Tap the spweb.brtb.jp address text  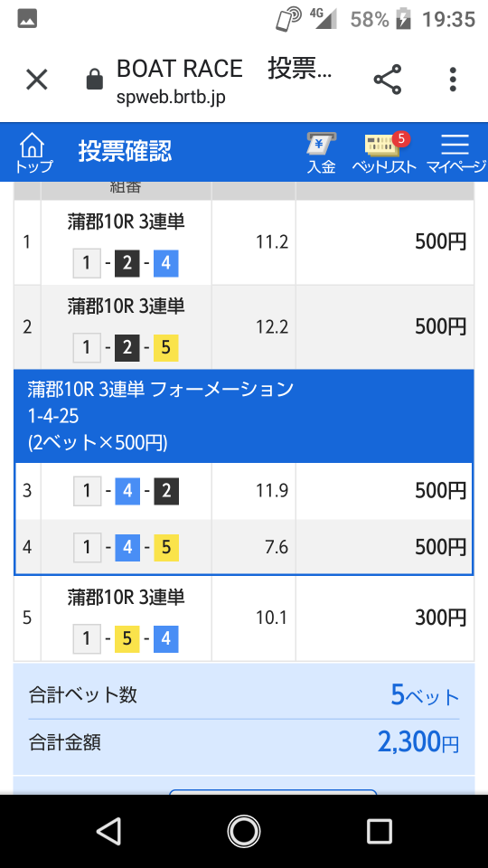coord(171,98)
